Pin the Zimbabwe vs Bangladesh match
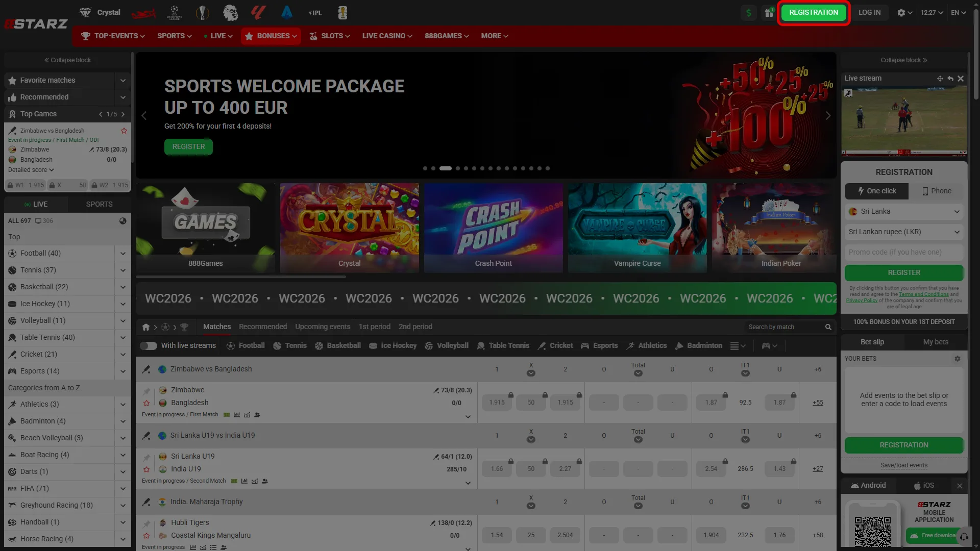Image resolution: width=980 pixels, height=551 pixels. (x=146, y=391)
